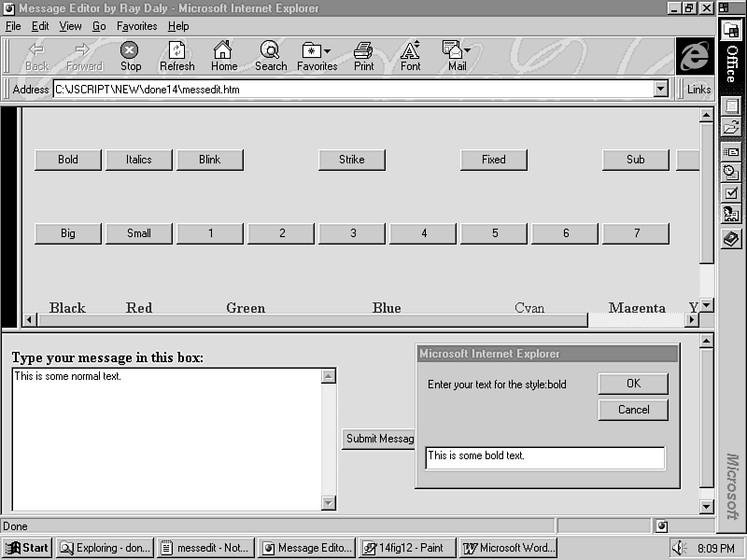Screen dimensions: 747x560
Task: Click the top frame horizontal scrollbar right arrow
Action: point(692,320)
